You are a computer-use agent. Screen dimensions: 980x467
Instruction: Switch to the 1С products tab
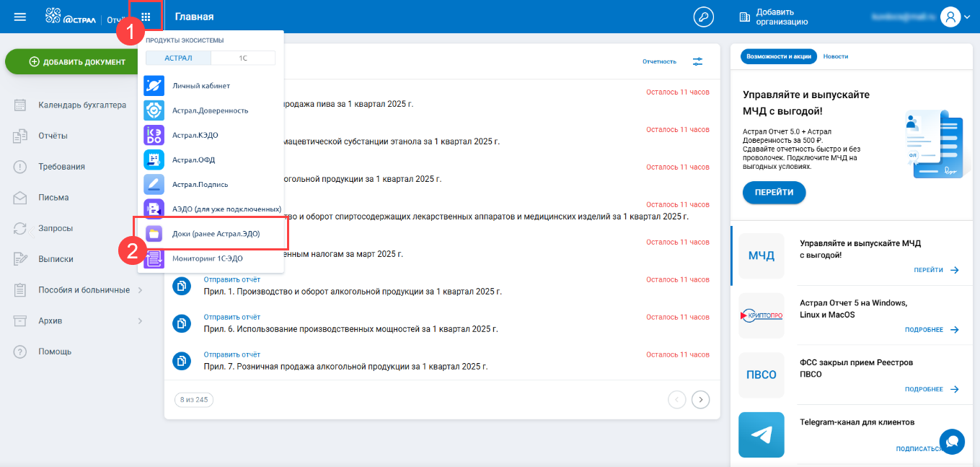(244, 58)
